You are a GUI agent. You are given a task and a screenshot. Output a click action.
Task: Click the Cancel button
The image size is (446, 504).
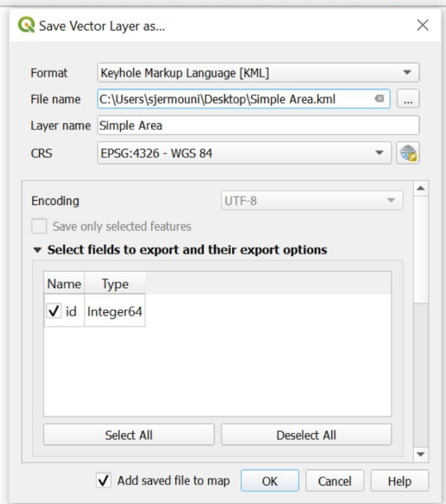tap(334, 481)
